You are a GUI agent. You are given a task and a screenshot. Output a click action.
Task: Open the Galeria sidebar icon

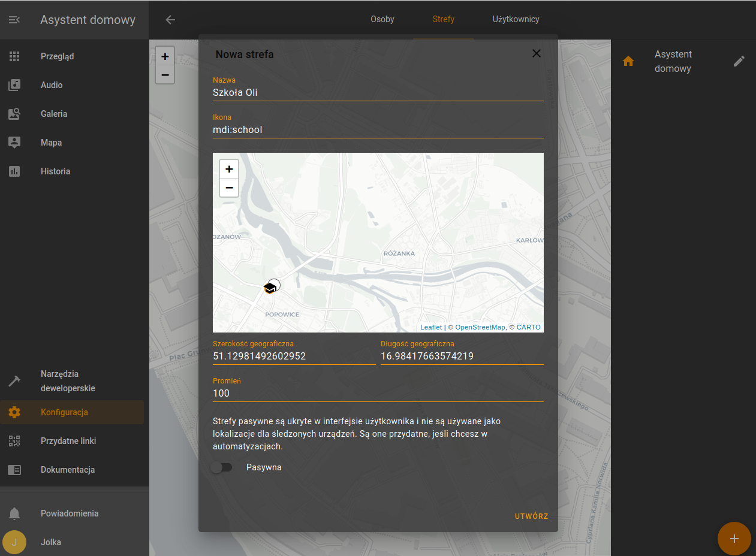14,114
